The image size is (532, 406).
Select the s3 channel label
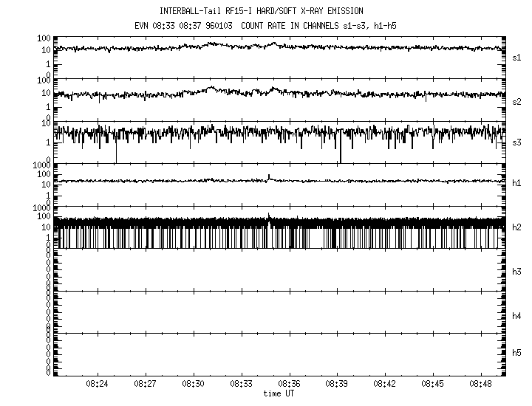517,141
